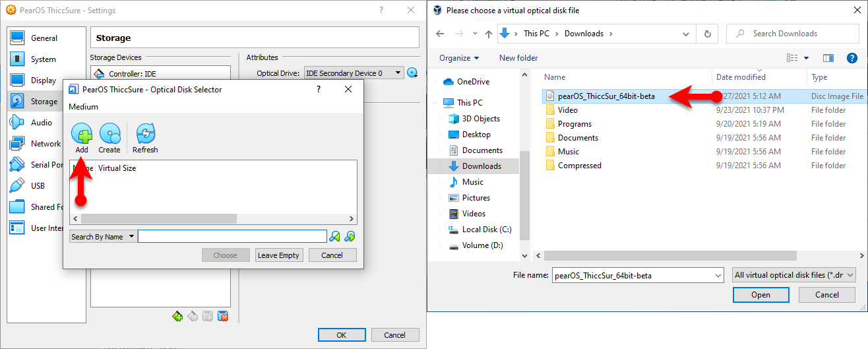Select the Video folder
The height and width of the screenshot is (349, 868).
pos(567,110)
